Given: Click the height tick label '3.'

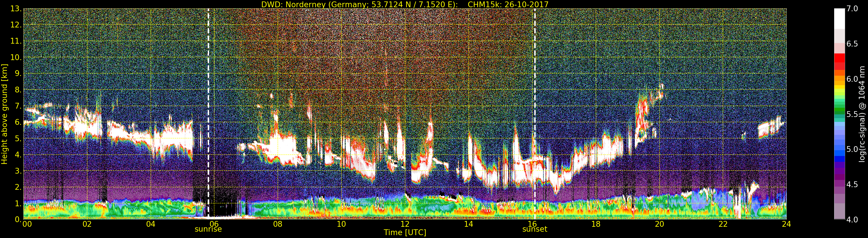Looking at the screenshot, I should (x=18, y=171).
